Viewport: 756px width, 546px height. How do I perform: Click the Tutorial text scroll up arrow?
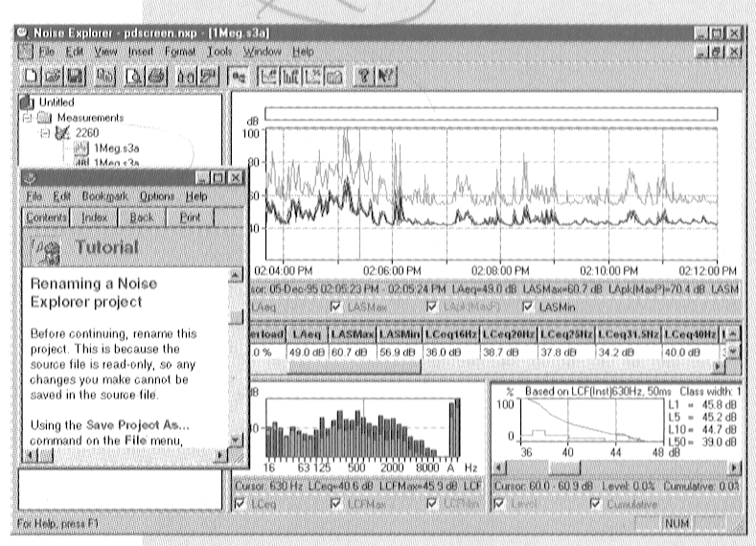[x=236, y=276]
